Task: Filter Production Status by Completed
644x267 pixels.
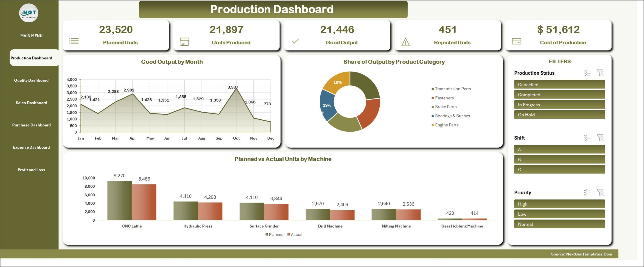Action: coord(559,95)
